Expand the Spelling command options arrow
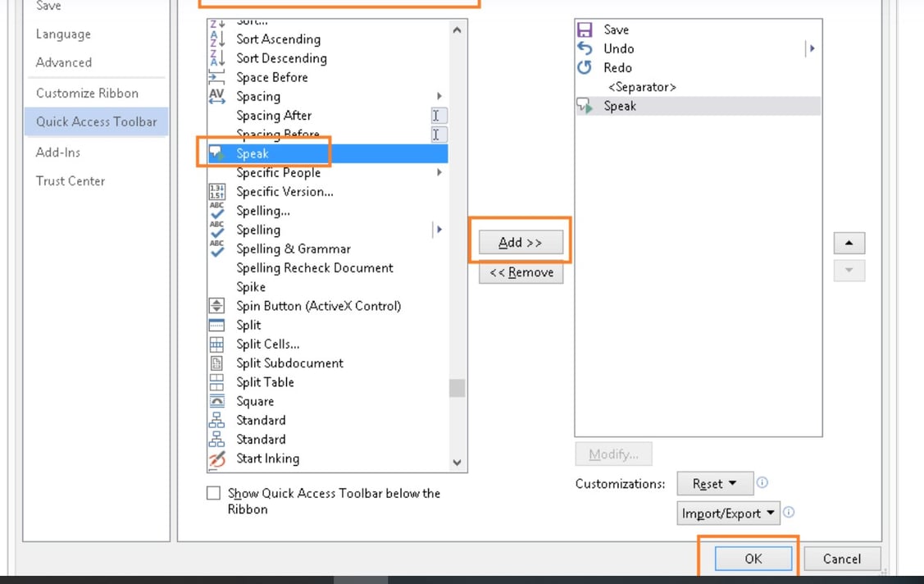The width and height of the screenshot is (924, 584). click(439, 230)
